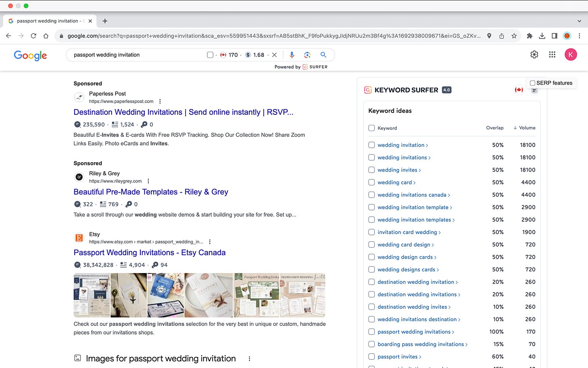
Task: Check the 'wedding invitations canada' keyword box
Action: [x=371, y=195]
